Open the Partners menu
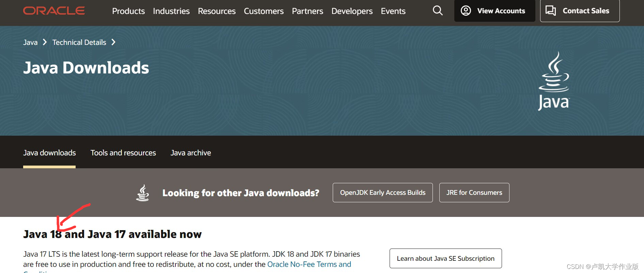This screenshot has height=273, width=644. pyautogui.click(x=308, y=11)
